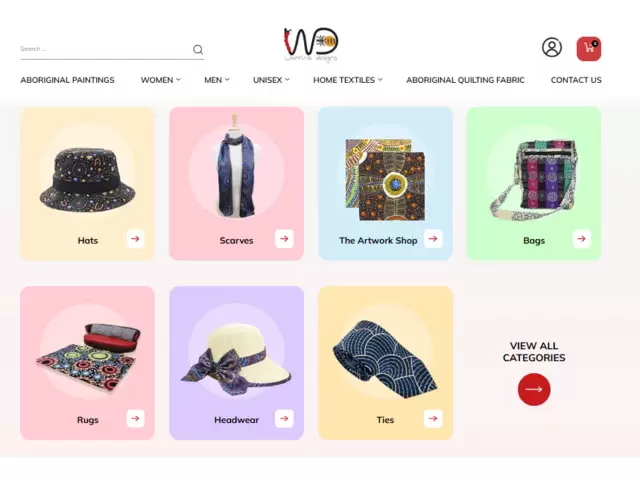Click the arrow icon on Bags card
This screenshot has width=640, height=480.
point(582,239)
